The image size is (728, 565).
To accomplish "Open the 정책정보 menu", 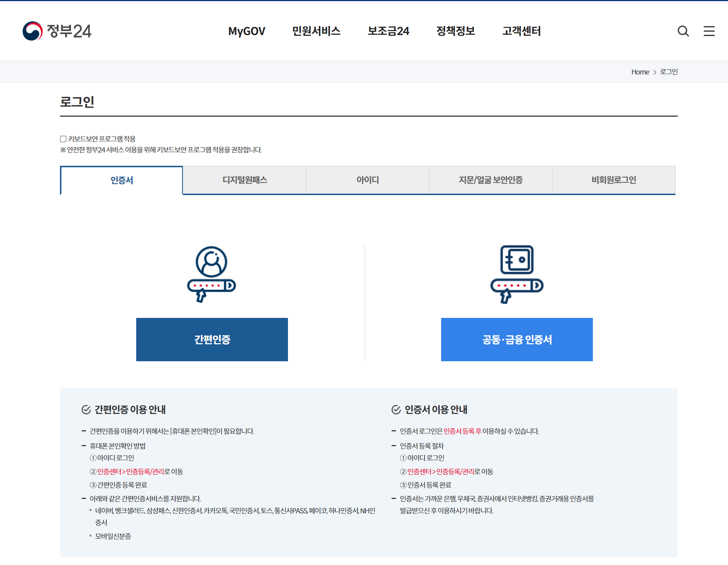I will pyautogui.click(x=456, y=31).
